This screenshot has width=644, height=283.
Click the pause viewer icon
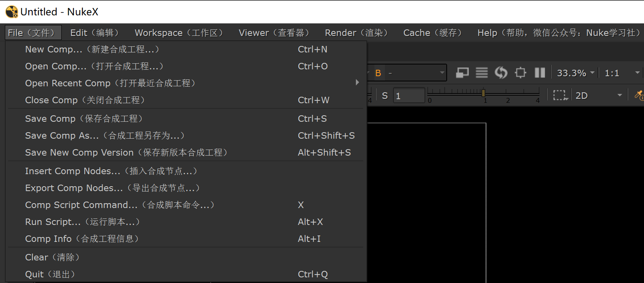(539, 73)
